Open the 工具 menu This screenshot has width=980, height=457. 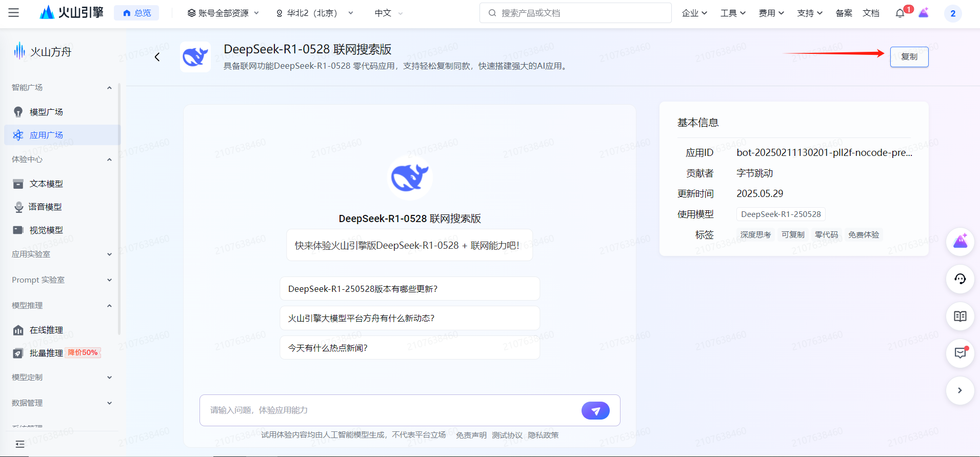733,13
